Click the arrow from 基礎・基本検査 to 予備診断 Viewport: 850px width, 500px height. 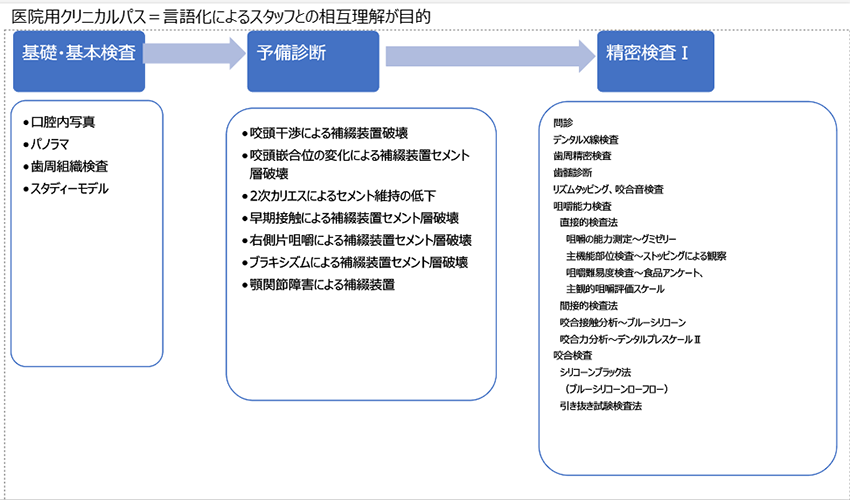click(x=195, y=53)
